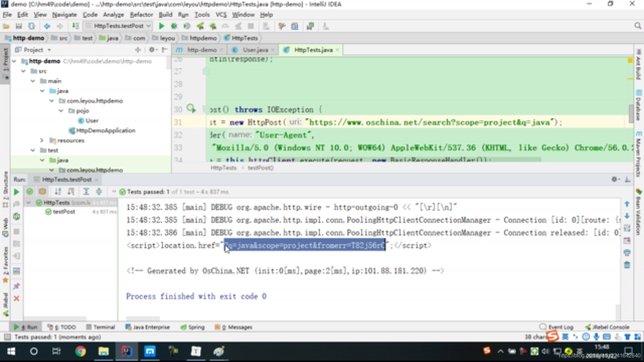Viewport: 644px width, 362px height.
Task: Click the Run with Coverage icon
Action: click(187, 26)
